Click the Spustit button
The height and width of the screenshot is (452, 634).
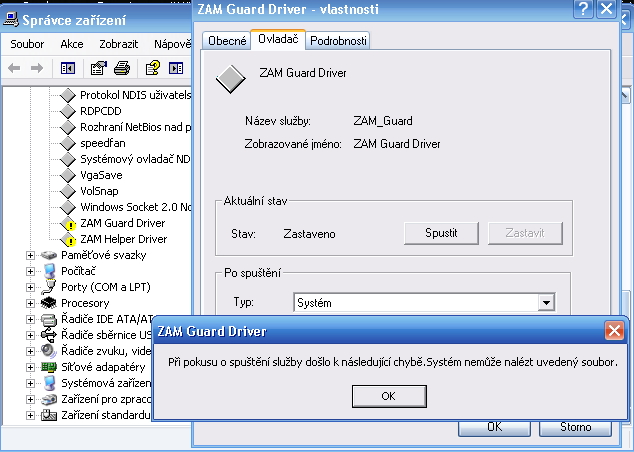[x=441, y=233]
